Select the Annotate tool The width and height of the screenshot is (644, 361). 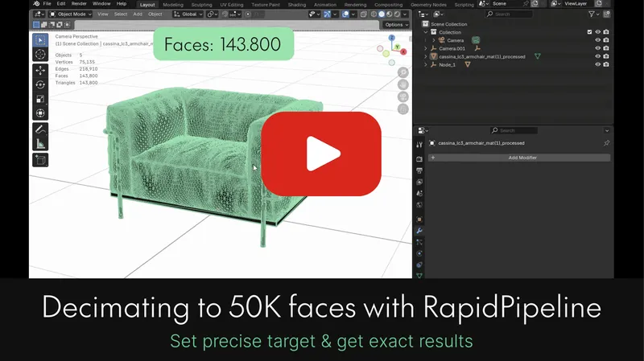coord(40,129)
